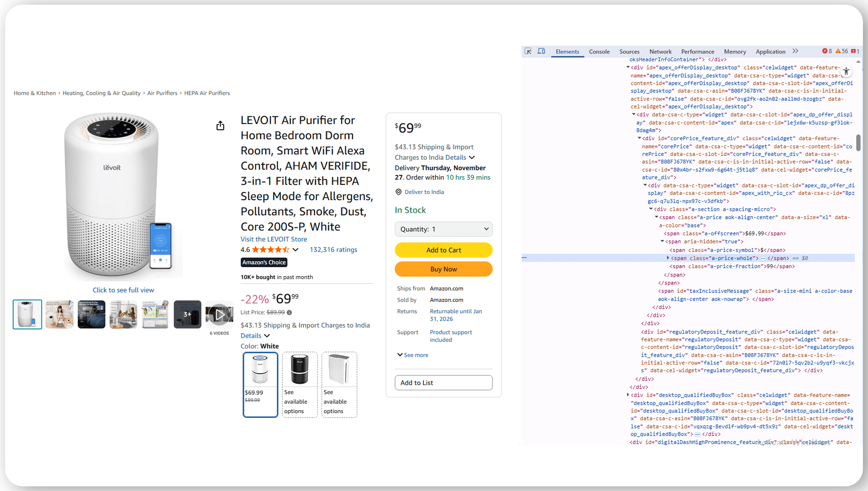Click the Add to Cart button
The height and width of the screenshot is (491, 868).
tap(443, 250)
